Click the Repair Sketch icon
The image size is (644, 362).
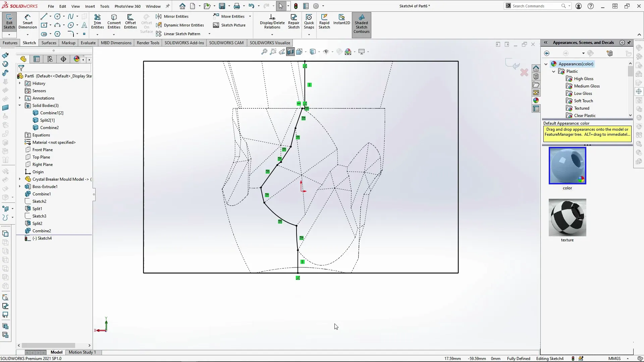(293, 21)
